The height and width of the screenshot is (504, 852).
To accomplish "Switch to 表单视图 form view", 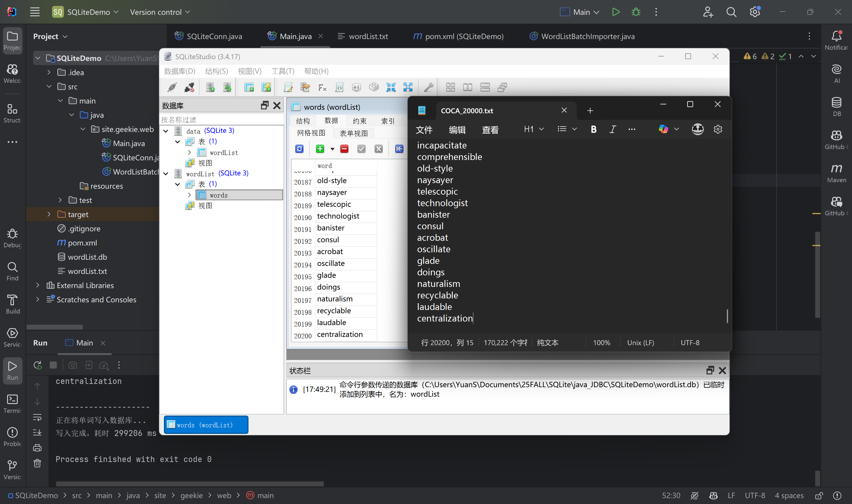I will (354, 133).
